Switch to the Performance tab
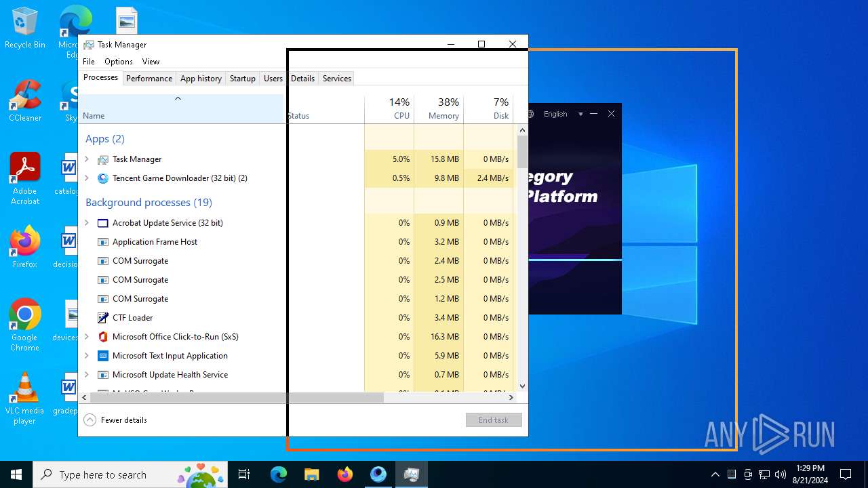This screenshot has width=868, height=488. tap(149, 79)
